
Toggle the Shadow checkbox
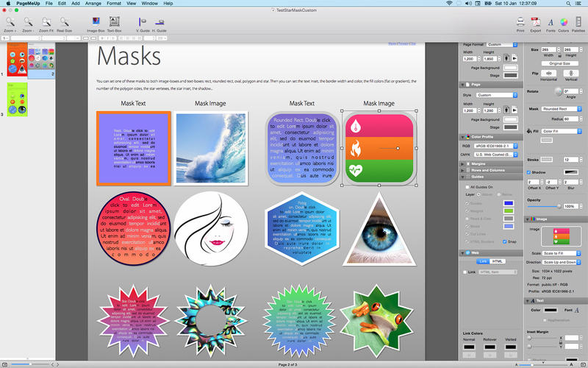(528, 172)
